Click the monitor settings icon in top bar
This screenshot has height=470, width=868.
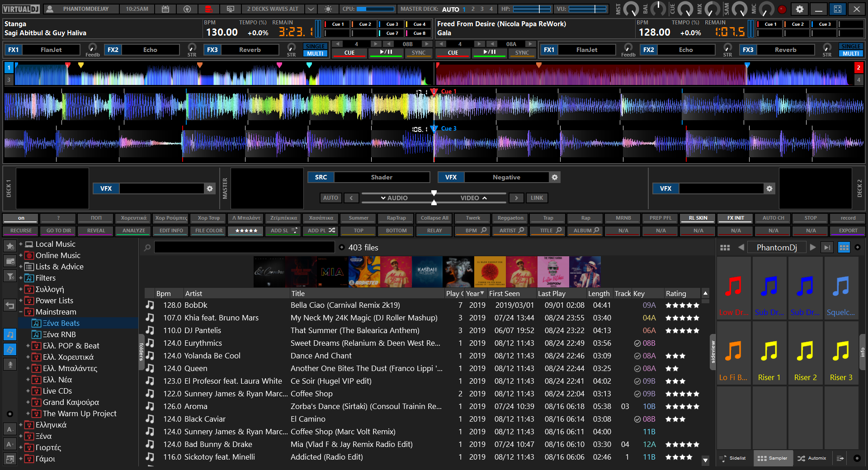pos(231,9)
